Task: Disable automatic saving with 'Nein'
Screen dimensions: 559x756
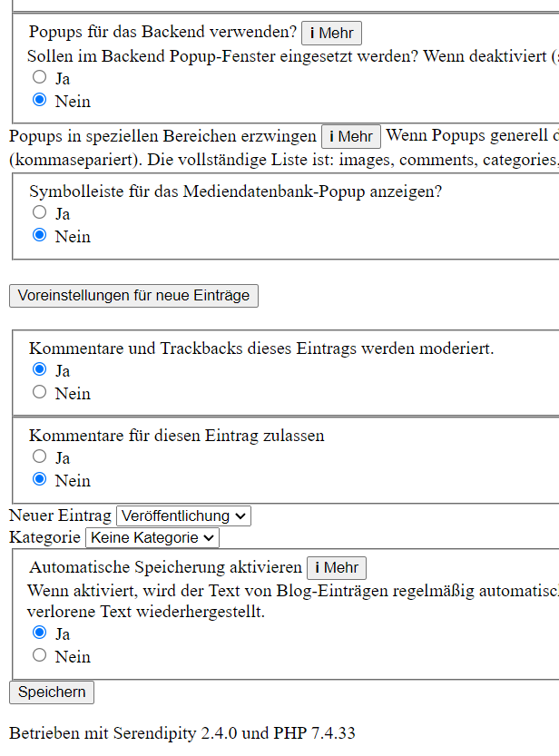Action: [40, 656]
